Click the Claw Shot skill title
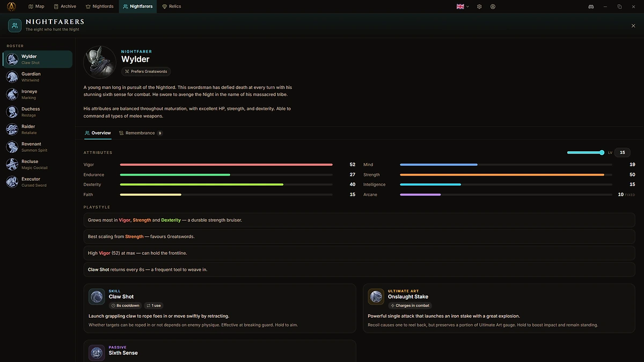The image size is (644, 362). [x=121, y=297]
